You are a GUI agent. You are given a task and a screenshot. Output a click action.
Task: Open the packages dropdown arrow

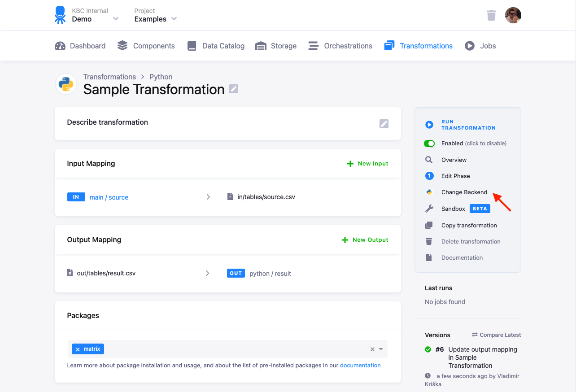pyautogui.click(x=381, y=349)
